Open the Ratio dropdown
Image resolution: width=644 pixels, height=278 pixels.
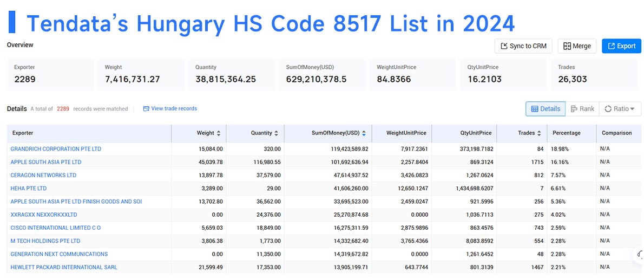point(620,108)
